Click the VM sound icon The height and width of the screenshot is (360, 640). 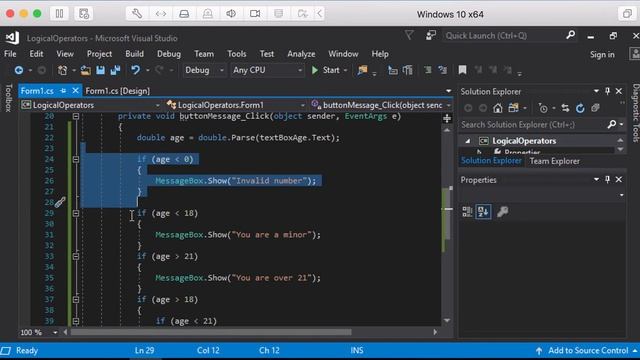pos(231,14)
